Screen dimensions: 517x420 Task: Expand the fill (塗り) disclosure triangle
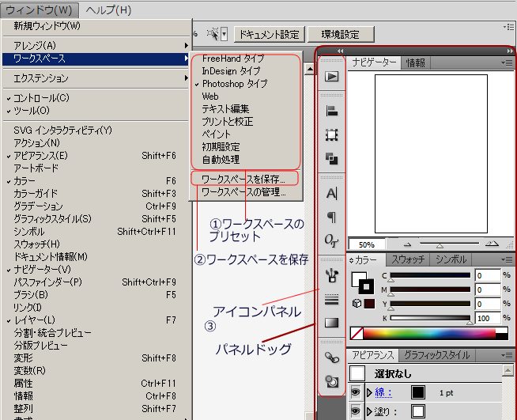pyautogui.click(x=369, y=411)
